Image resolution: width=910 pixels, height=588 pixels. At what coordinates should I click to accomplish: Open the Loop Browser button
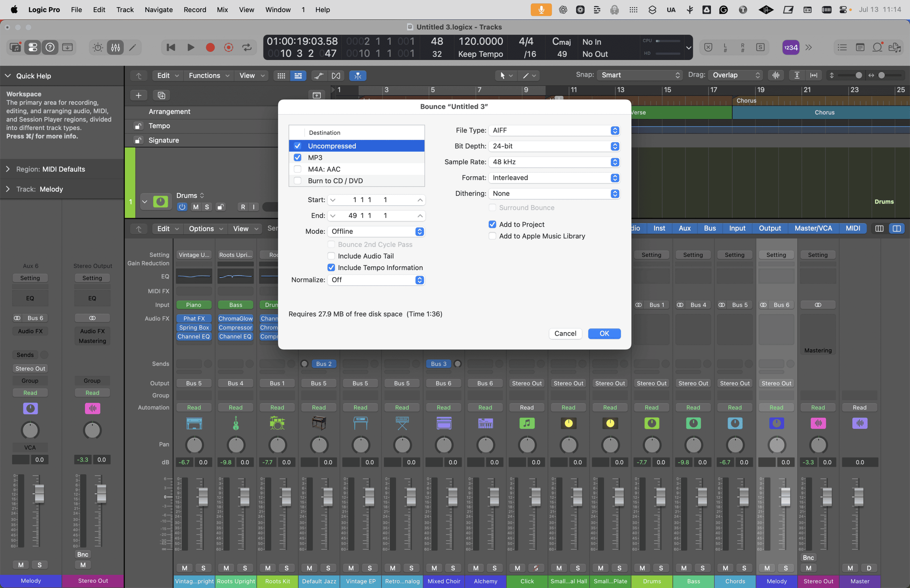point(878,47)
